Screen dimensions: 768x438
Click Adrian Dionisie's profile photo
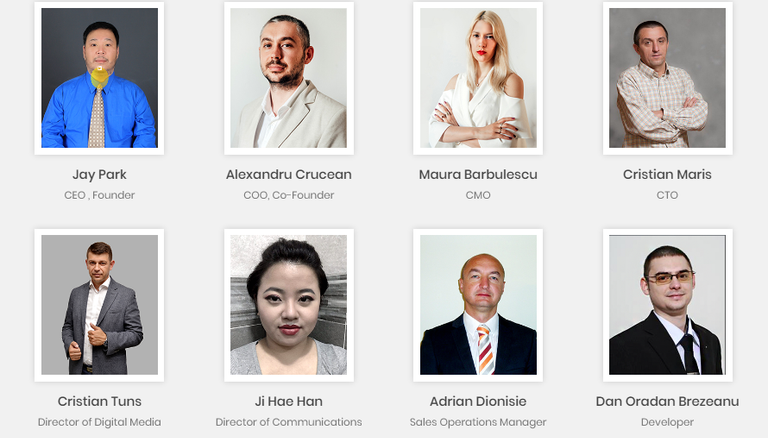pyautogui.click(x=478, y=305)
